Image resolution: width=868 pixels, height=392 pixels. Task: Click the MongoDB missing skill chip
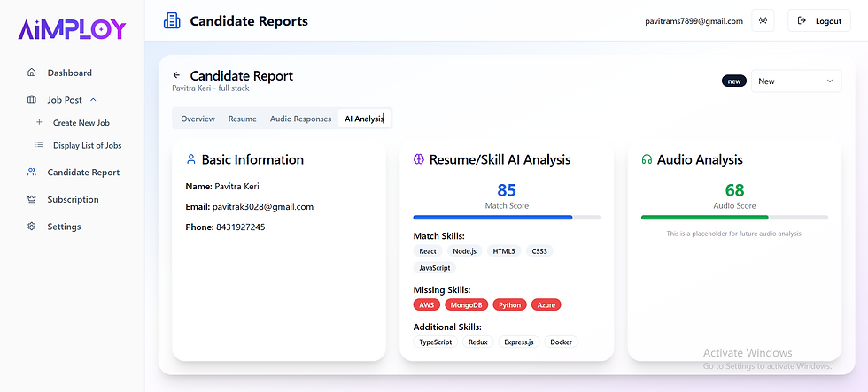(466, 304)
